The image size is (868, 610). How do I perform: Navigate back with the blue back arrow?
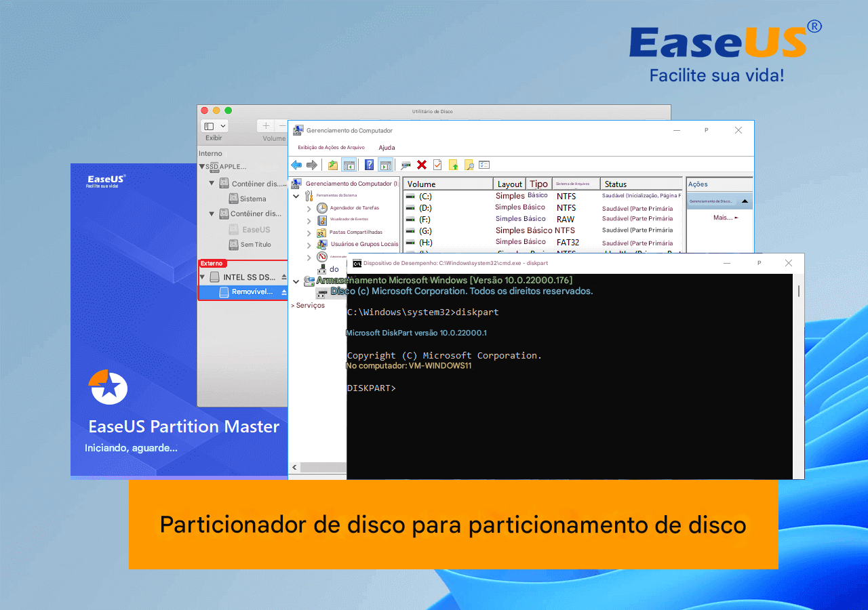tap(296, 165)
